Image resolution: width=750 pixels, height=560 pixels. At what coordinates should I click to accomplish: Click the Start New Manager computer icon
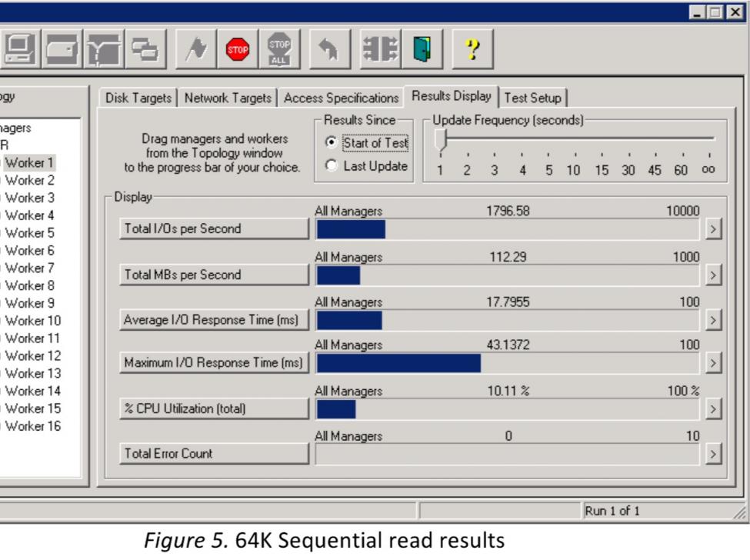18,48
